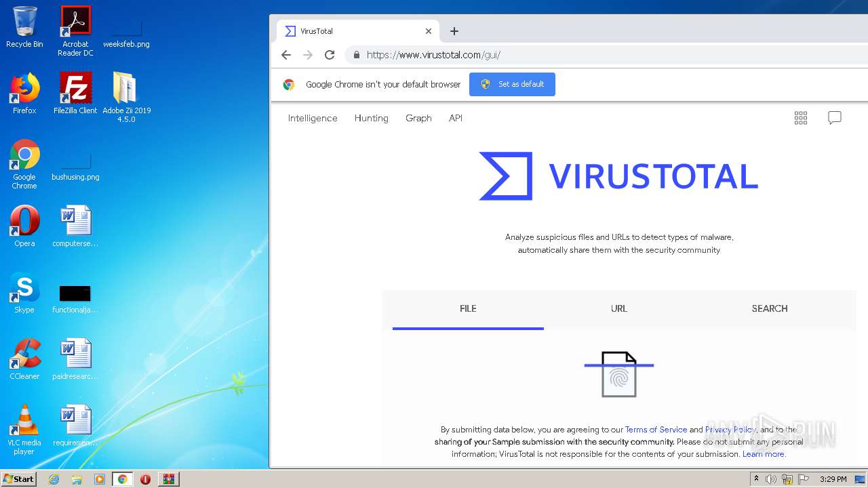
Task: Show hidden system tray icons
Action: pyautogui.click(x=757, y=479)
